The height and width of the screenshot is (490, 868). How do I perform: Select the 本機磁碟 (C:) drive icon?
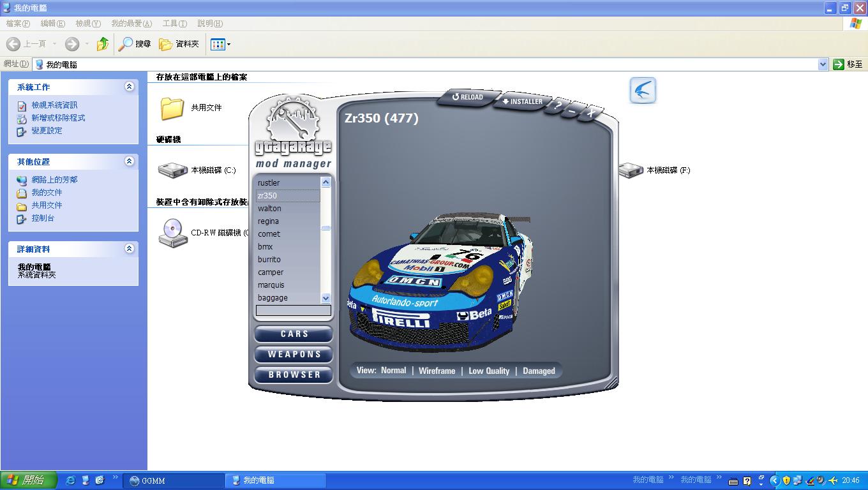pyautogui.click(x=172, y=170)
